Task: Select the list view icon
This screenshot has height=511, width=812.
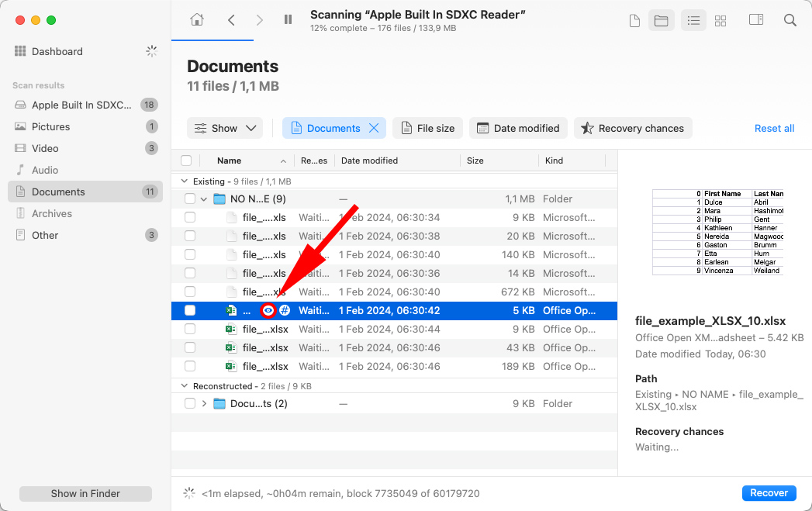Action: (693, 20)
